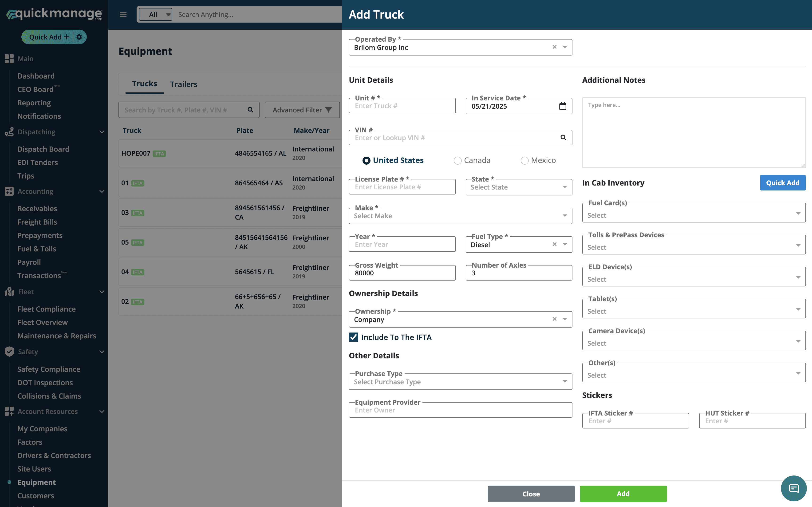Clear the Operated By selection with X

554,47
